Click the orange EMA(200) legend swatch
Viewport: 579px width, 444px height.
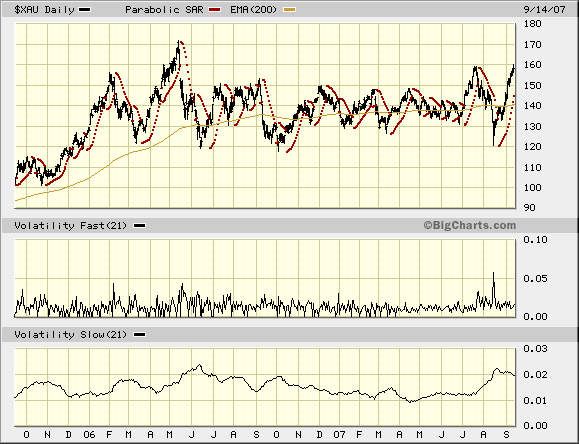(x=290, y=10)
